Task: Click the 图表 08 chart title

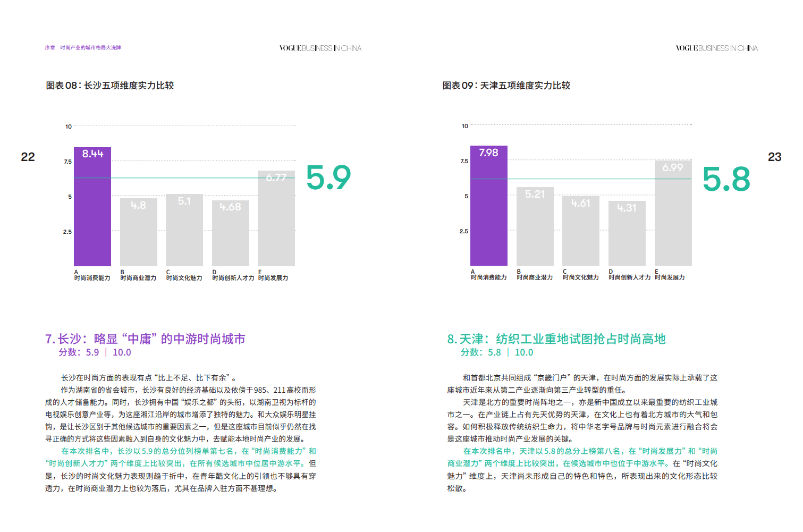Action: point(110,86)
